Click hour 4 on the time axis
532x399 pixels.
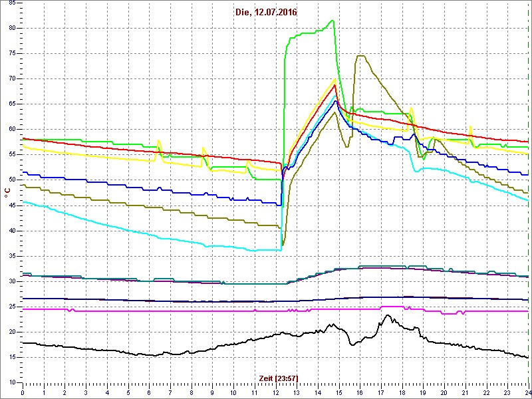107,392
